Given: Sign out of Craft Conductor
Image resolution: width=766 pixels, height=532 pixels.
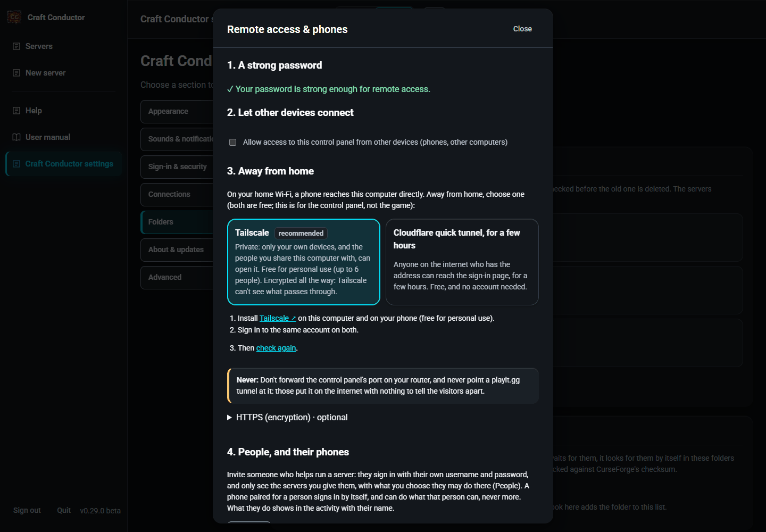Looking at the screenshot, I should click(27, 510).
